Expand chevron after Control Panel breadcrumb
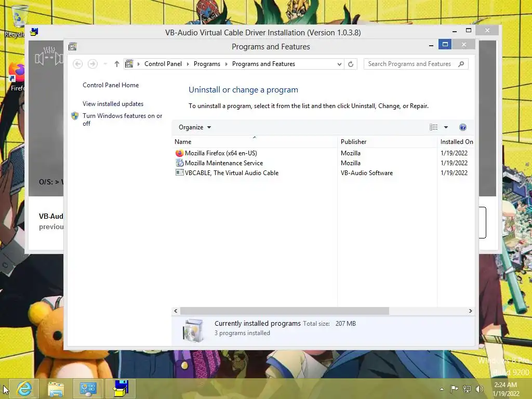Viewport: 532px width, 399px height. (x=188, y=64)
